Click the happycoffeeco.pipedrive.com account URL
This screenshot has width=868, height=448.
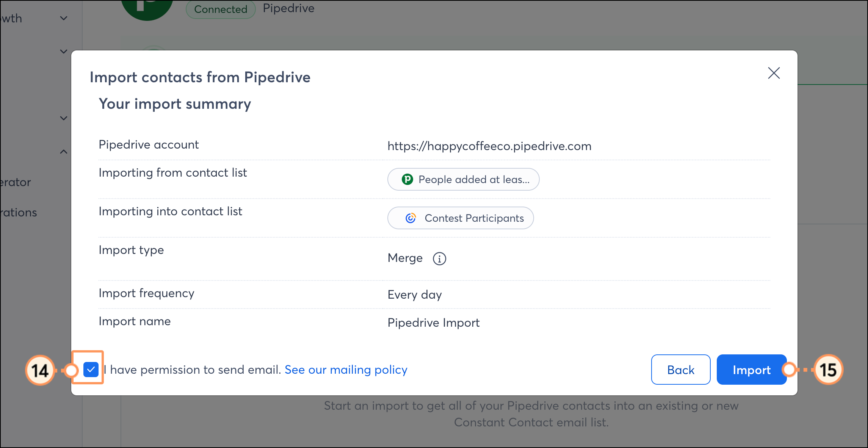[x=489, y=146]
